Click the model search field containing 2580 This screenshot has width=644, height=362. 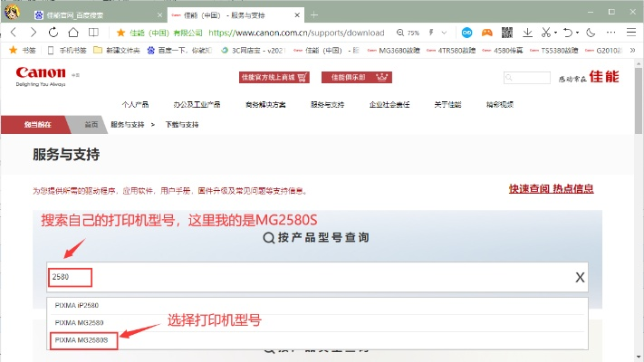(x=316, y=277)
